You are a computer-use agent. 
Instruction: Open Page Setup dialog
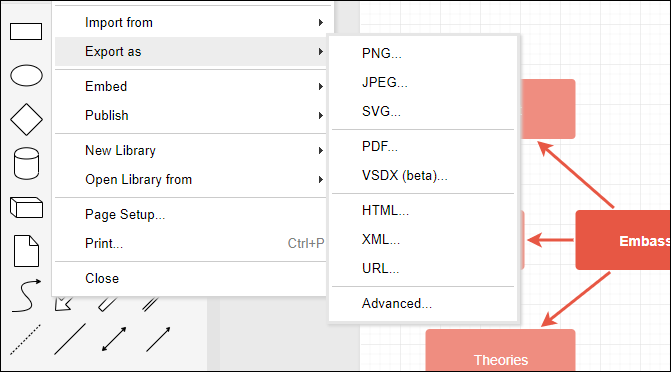coord(190,214)
